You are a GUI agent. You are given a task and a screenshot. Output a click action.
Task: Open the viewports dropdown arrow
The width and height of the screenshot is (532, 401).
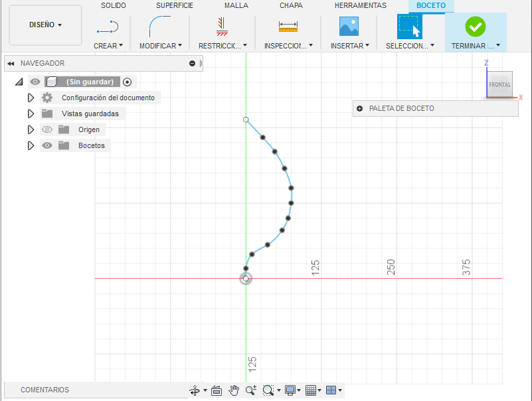click(340, 390)
